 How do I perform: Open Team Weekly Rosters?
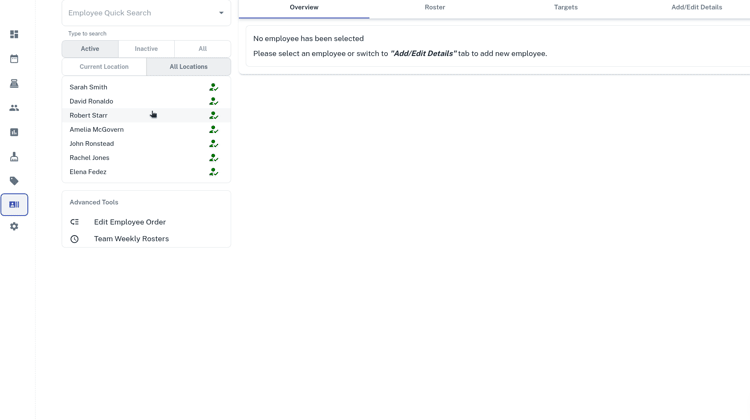[131, 239]
